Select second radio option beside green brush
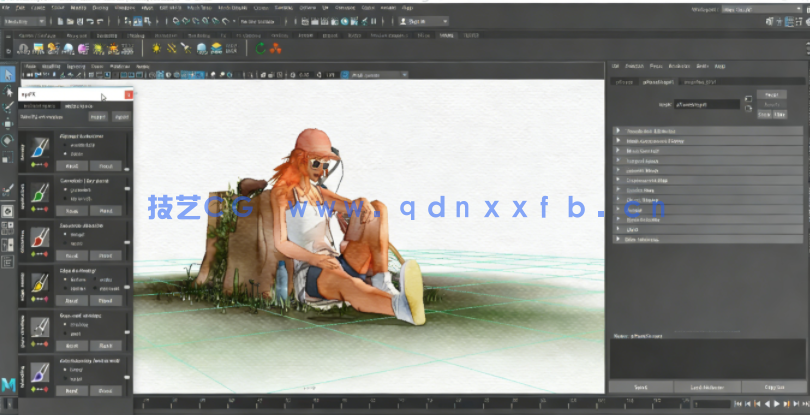Image resolution: width=810 pixels, height=415 pixels. 66,198
